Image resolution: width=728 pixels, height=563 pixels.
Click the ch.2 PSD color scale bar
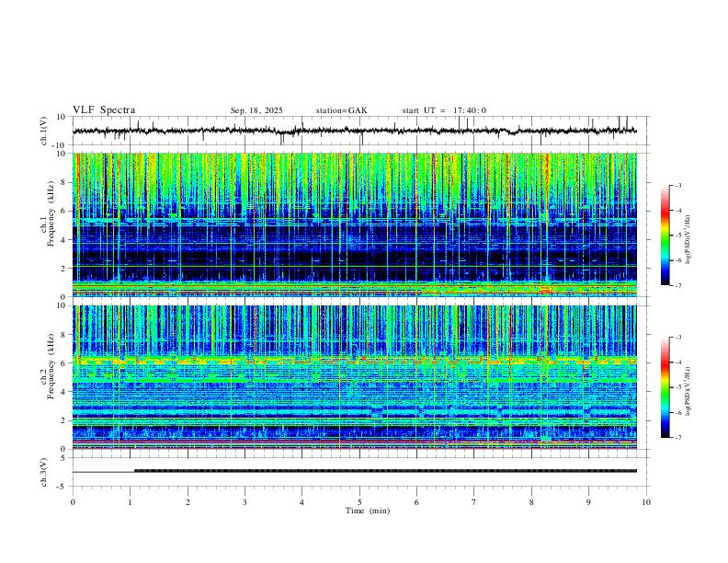(665, 387)
